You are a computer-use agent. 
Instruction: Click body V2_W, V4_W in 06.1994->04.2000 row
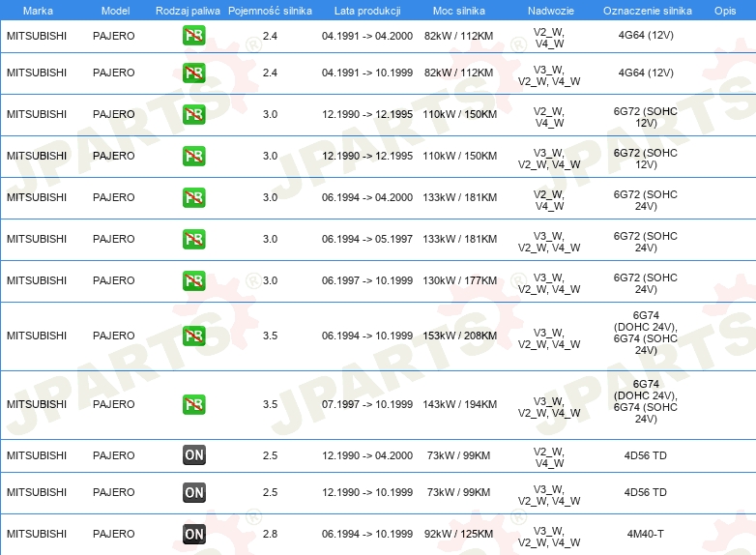click(x=549, y=200)
